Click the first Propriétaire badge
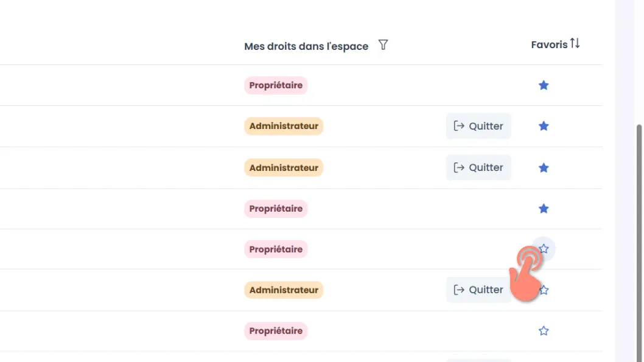 pyautogui.click(x=276, y=85)
